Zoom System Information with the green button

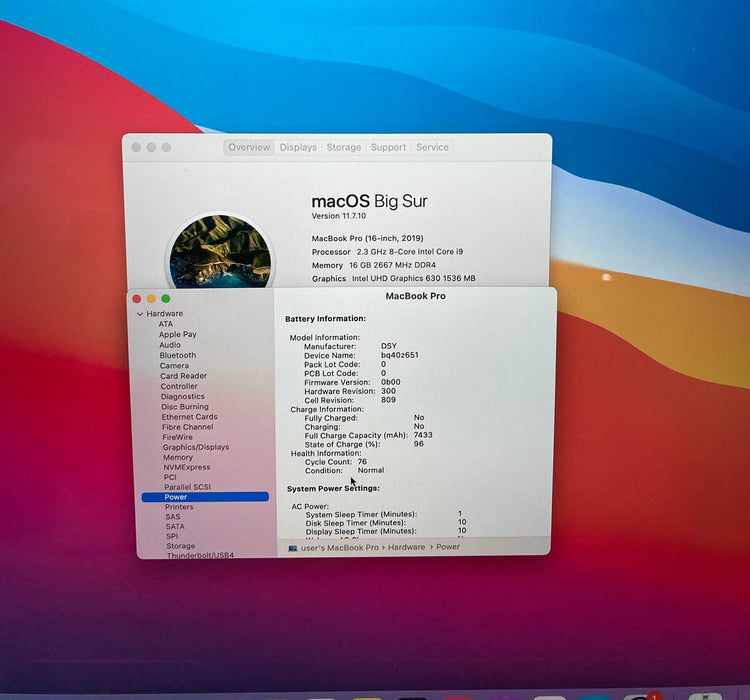click(166, 299)
